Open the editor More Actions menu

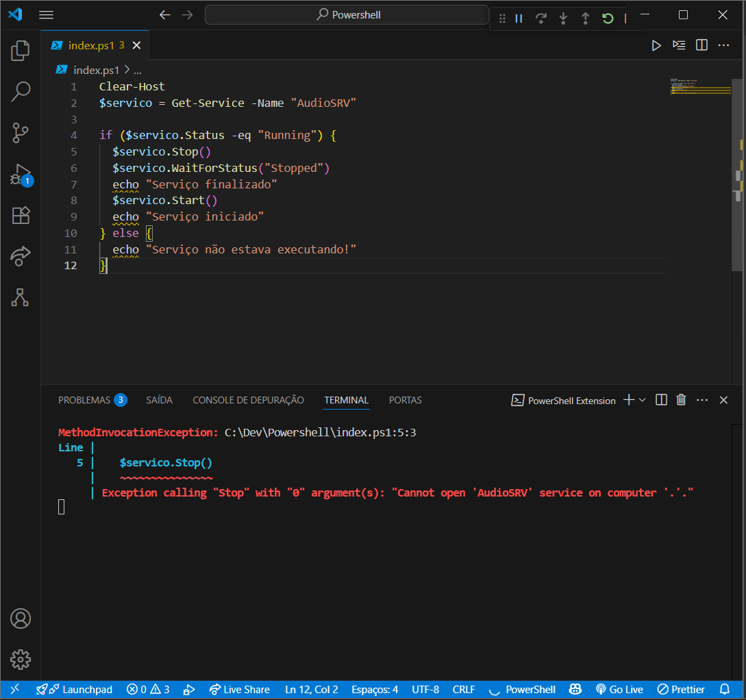[723, 45]
